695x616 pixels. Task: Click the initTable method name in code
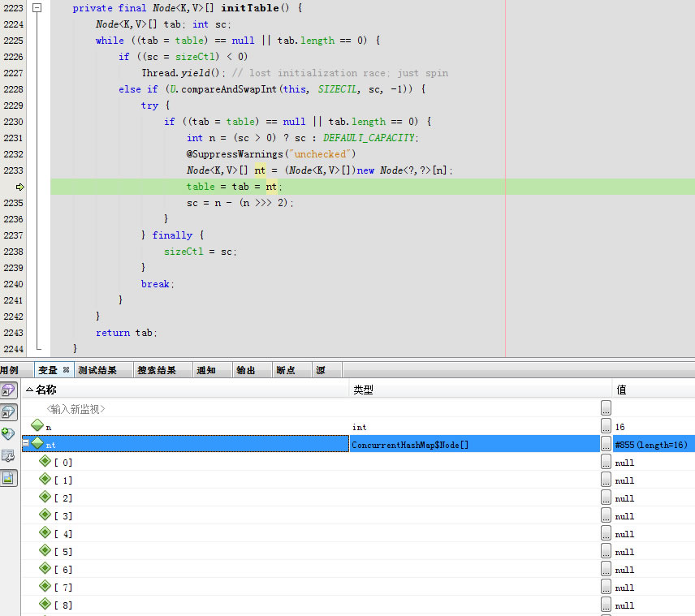pyautogui.click(x=250, y=8)
